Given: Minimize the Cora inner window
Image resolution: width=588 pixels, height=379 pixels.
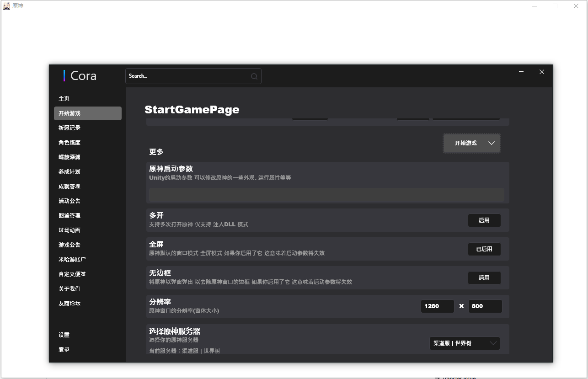Looking at the screenshot, I should 521,72.
